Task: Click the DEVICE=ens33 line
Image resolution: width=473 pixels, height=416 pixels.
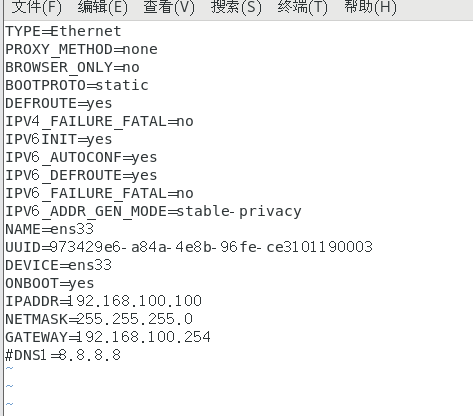Action: tap(59, 265)
